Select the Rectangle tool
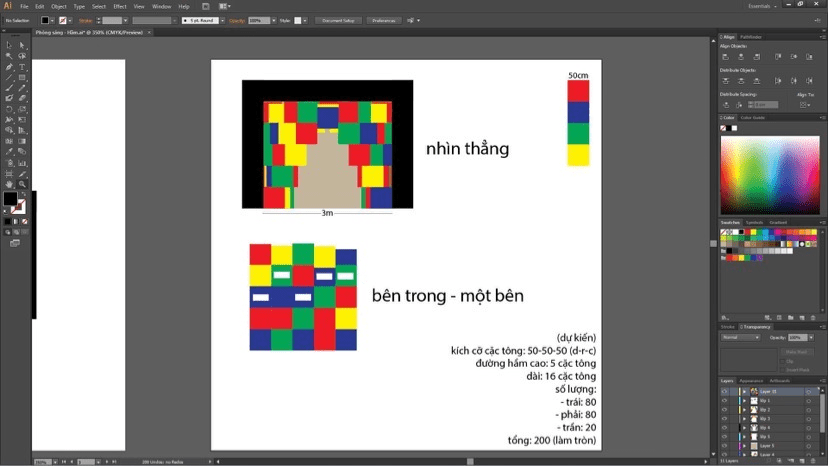Viewport: 828px width, 466px height. tap(22, 77)
